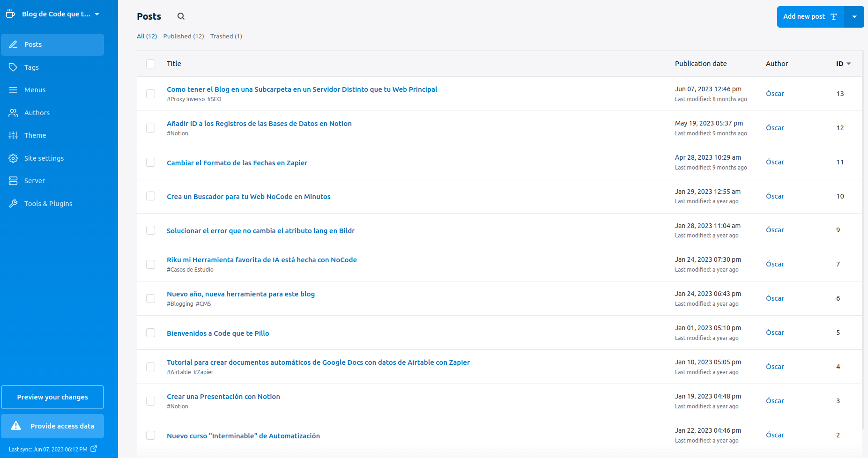Image resolution: width=868 pixels, height=458 pixels.
Task: Open the Theme settings
Action: 35,135
